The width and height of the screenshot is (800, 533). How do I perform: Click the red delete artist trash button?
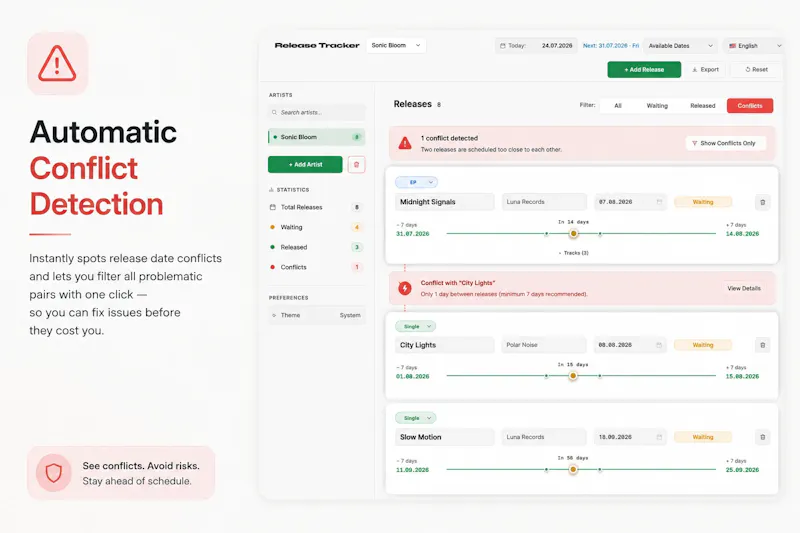pos(356,165)
